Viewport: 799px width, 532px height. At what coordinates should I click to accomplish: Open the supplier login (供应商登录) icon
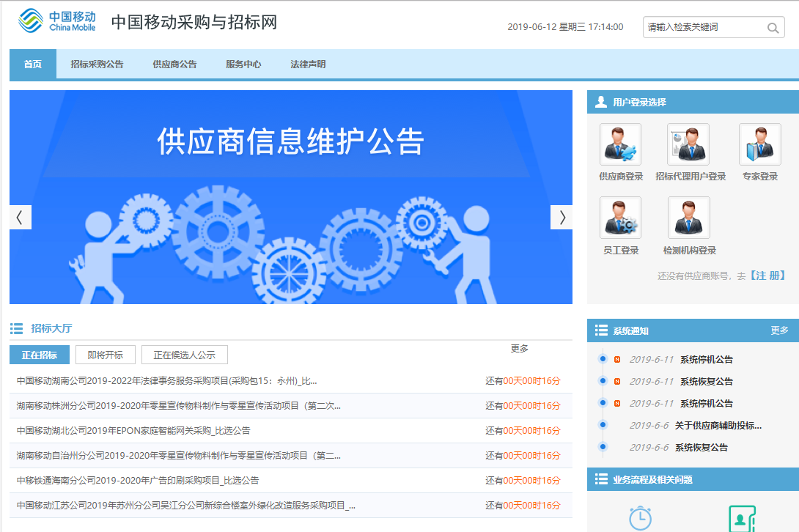pyautogui.click(x=620, y=144)
